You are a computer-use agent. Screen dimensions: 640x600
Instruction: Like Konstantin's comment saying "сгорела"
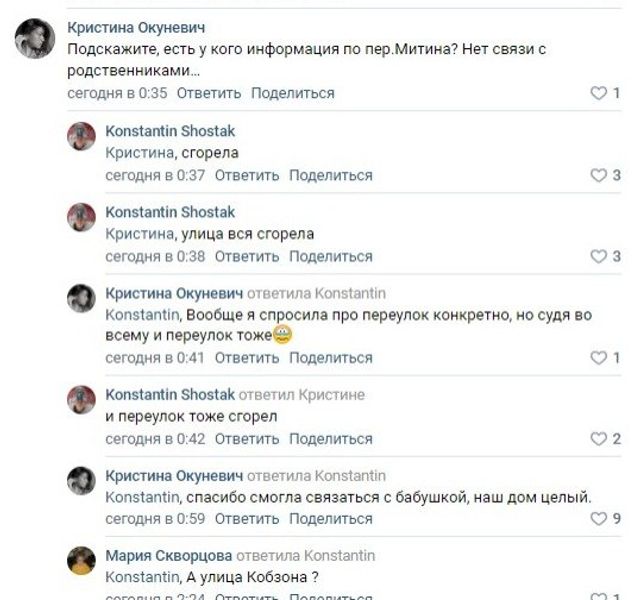click(x=599, y=175)
